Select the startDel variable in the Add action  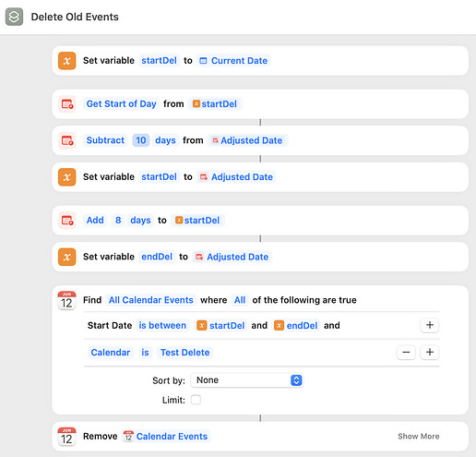point(197,221)
